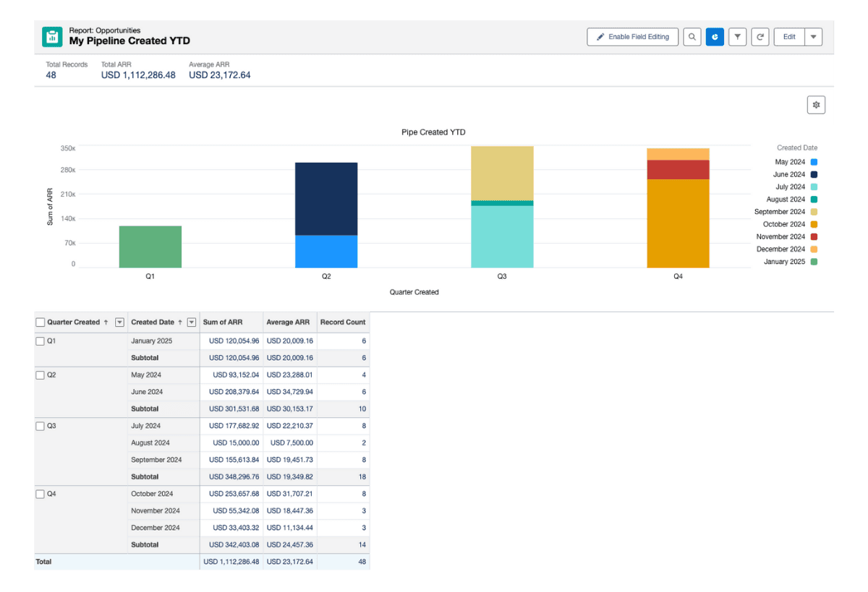868x592 pixels.
Task: Open USD 177,682.92 in the July 2024 row
Action: 234,426
